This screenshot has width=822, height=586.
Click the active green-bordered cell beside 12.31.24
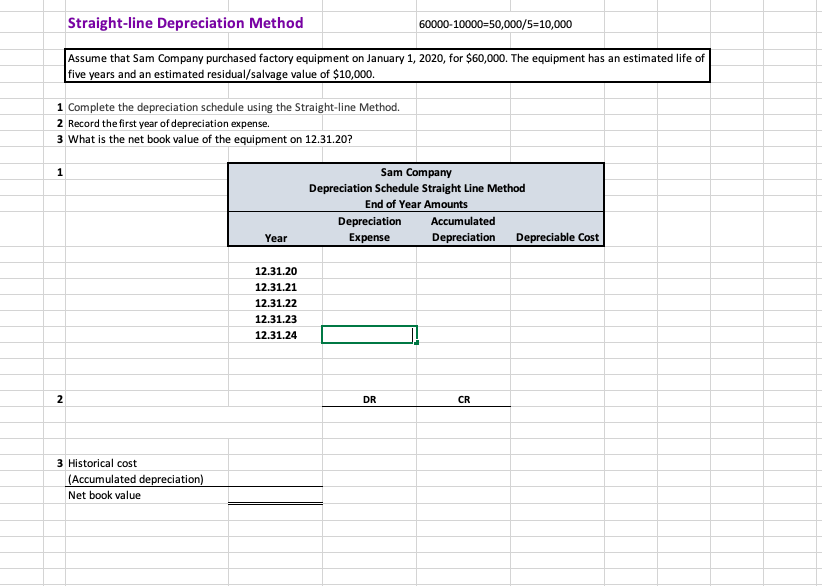369,334
